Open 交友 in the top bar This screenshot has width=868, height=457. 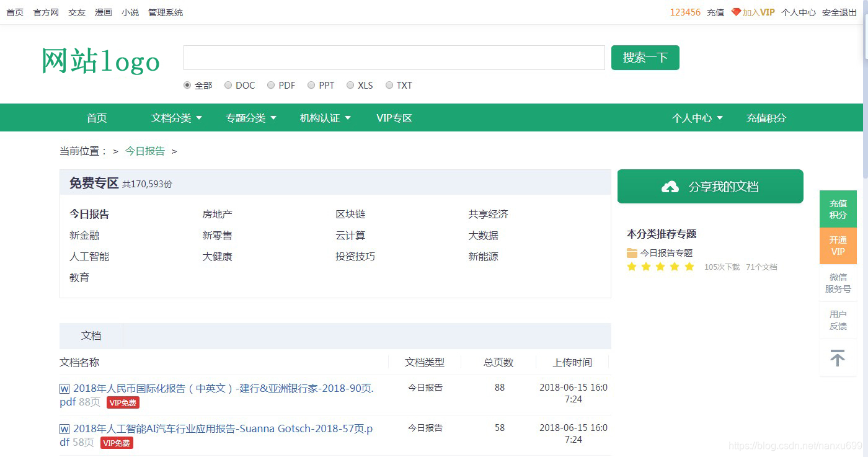[77, 12]
